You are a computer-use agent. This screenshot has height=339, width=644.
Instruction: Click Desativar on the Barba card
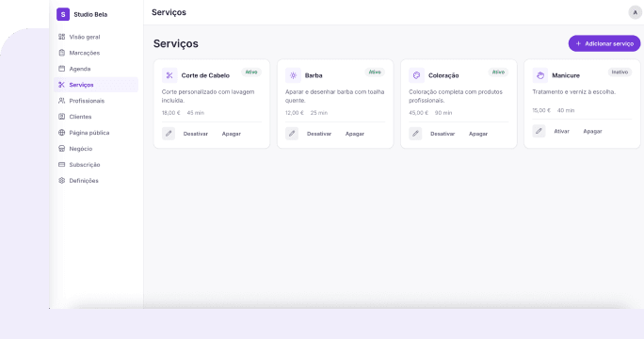319,134
